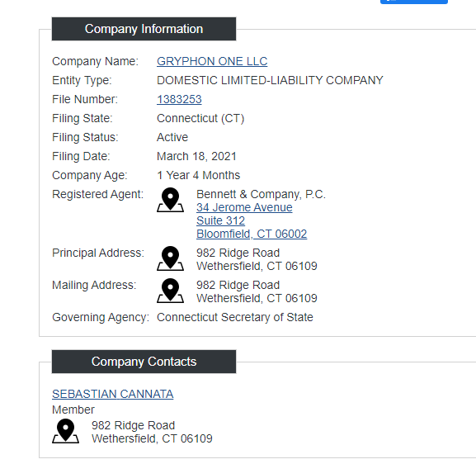Select the Company Information section header
The width and height of the screenshot is (476, 464).
144,29
